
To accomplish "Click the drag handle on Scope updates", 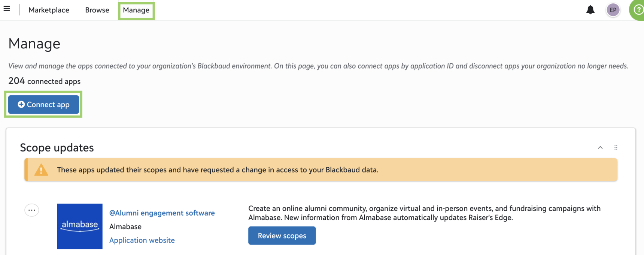I will (616, 147).
